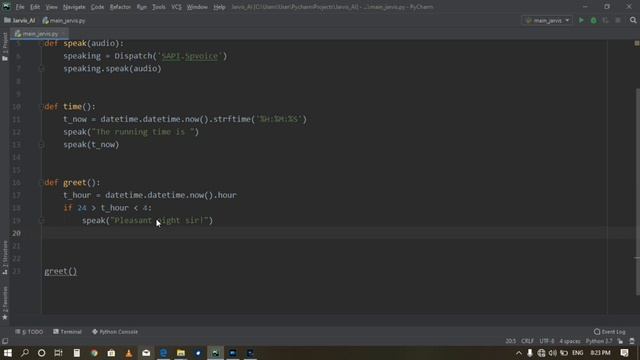Open the Event Log
This screenshot has width=640, height=360.
609,332
